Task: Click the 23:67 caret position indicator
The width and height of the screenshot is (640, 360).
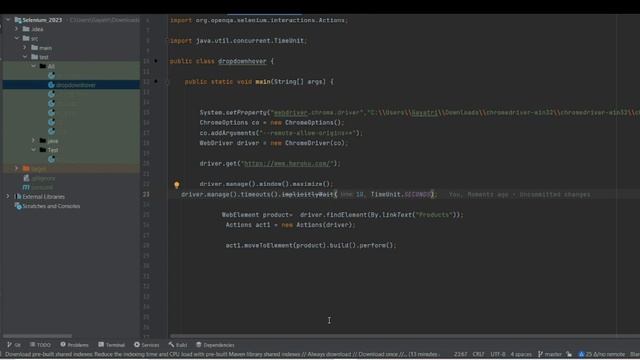Action: click(460, 354)
